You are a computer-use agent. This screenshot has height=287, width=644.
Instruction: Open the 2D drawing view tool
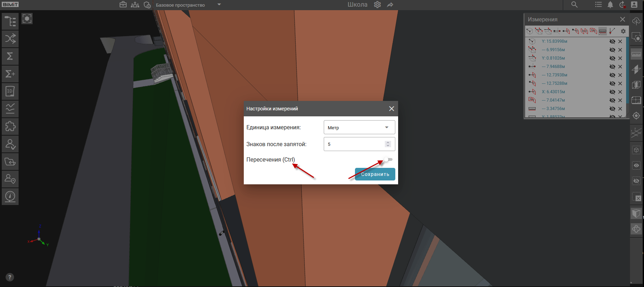10,91
